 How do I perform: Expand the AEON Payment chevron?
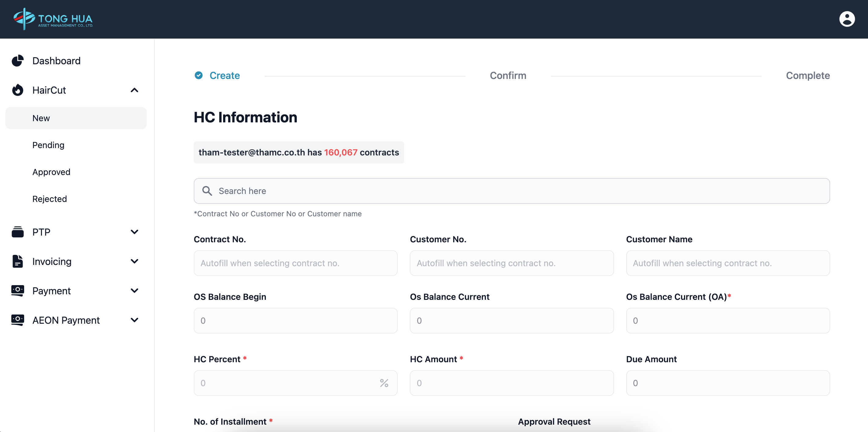(134, 320)
